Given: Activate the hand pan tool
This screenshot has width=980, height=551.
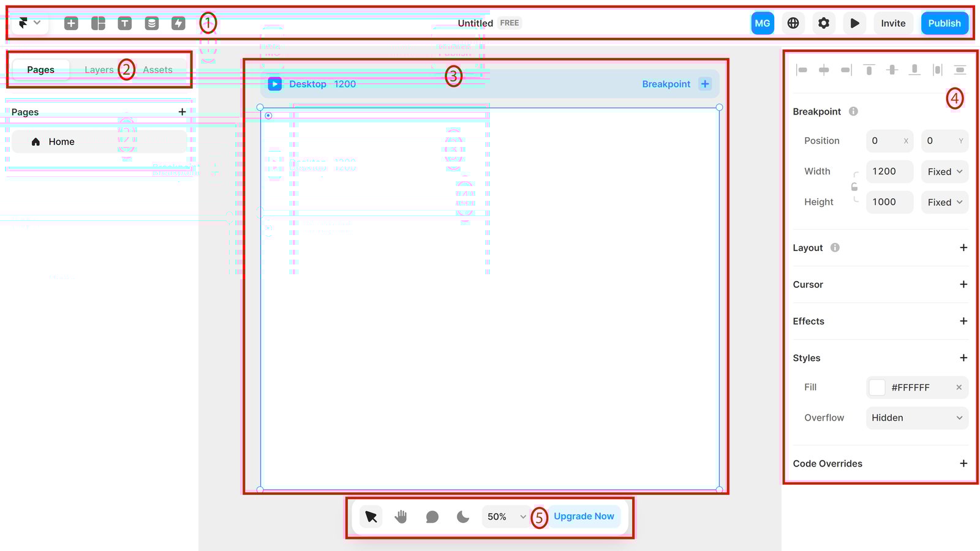Looking at the screenshot, I should (x=401, y=516).
